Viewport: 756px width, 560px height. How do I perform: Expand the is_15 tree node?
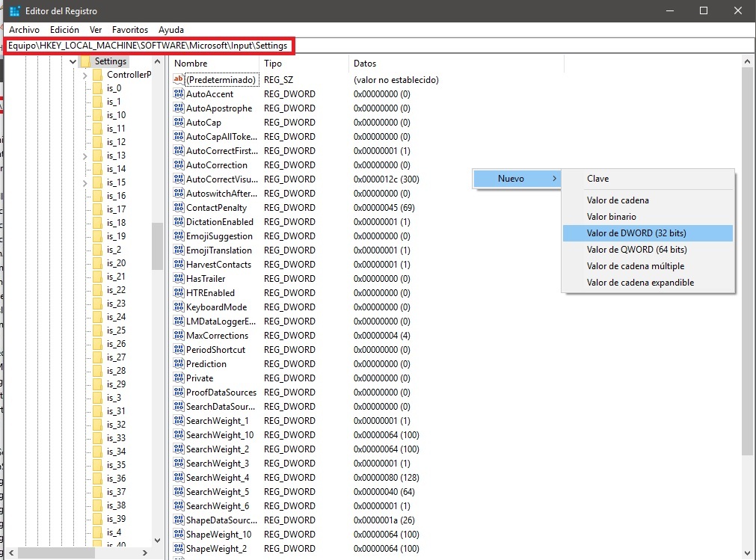pyautogui.click(x=85, y=182)
